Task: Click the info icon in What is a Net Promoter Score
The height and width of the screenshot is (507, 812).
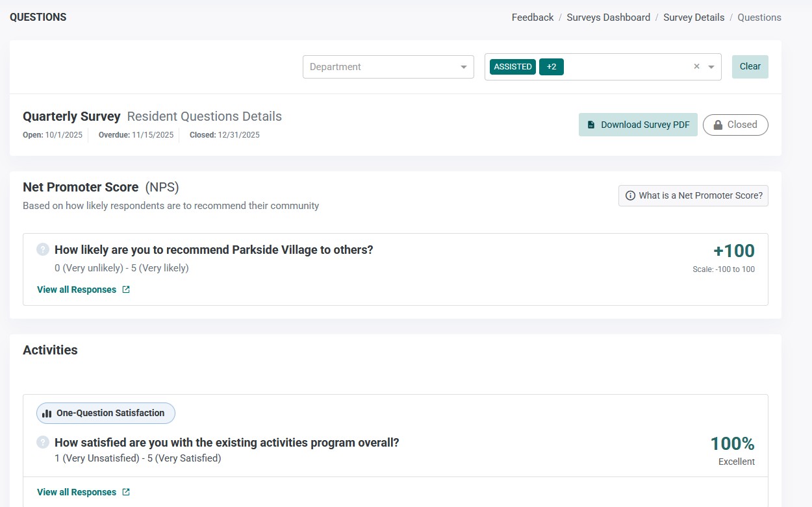Action: click(x=629, y=195)
